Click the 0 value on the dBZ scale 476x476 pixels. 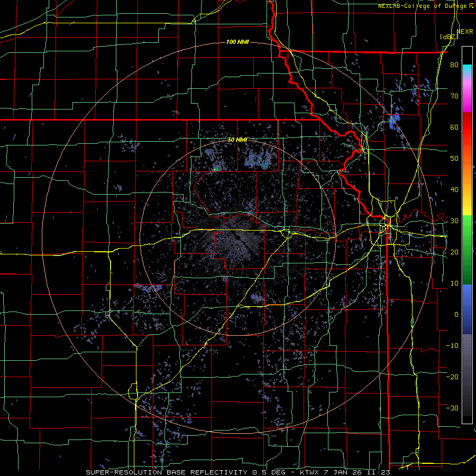click(x=456, y=315)
